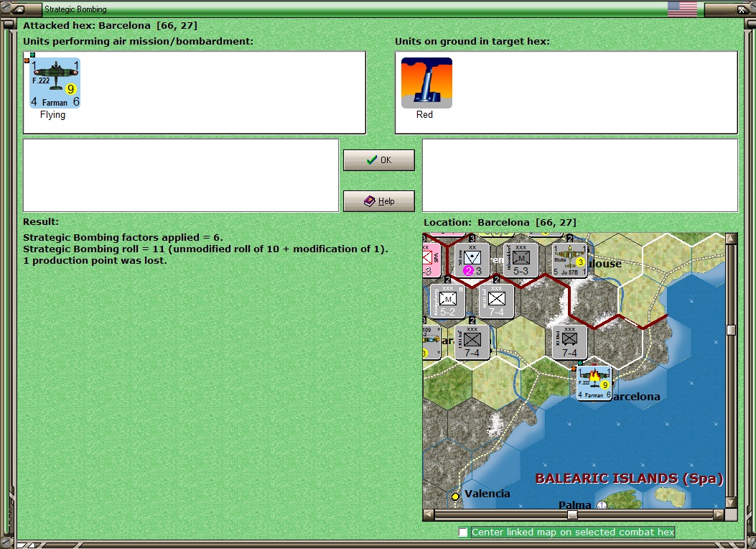
Task: Click the map's vertical scrollbar down arrow
Action: 731,503
